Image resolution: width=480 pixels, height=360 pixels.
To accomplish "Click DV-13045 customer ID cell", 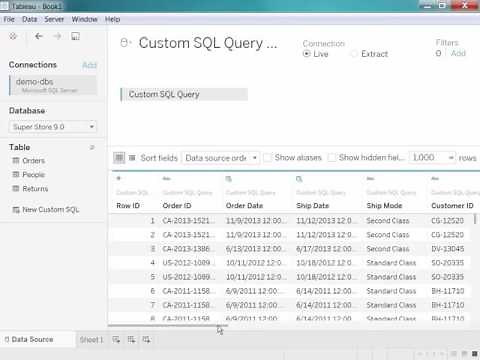I will tap(447, 249).
